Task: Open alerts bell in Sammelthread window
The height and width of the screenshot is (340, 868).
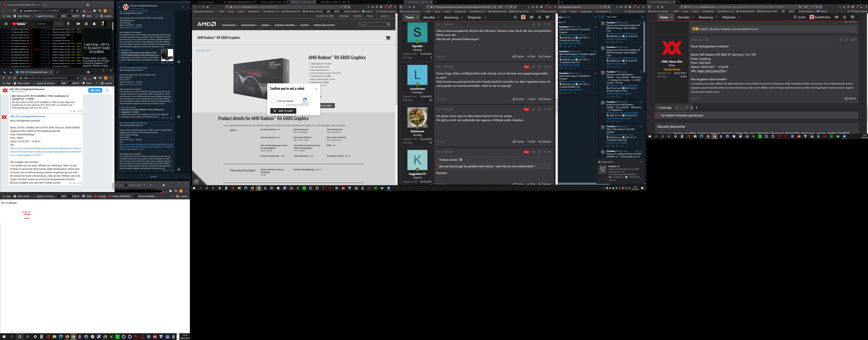Action: pyautogui.click(x=539, y=17)
